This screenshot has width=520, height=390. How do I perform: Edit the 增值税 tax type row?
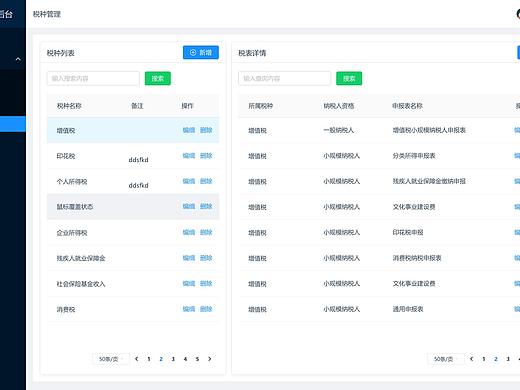pyautogui.click(x=189, y=130)
